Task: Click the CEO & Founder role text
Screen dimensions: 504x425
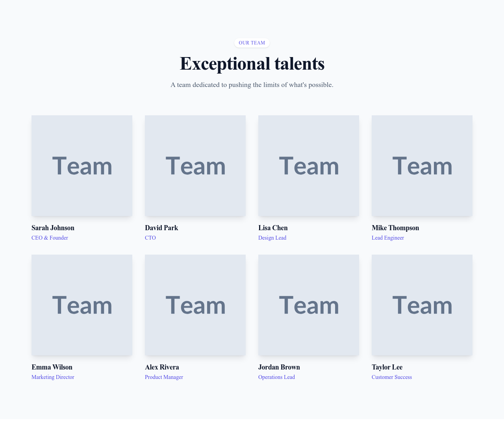Action: [x=50, y=238]
